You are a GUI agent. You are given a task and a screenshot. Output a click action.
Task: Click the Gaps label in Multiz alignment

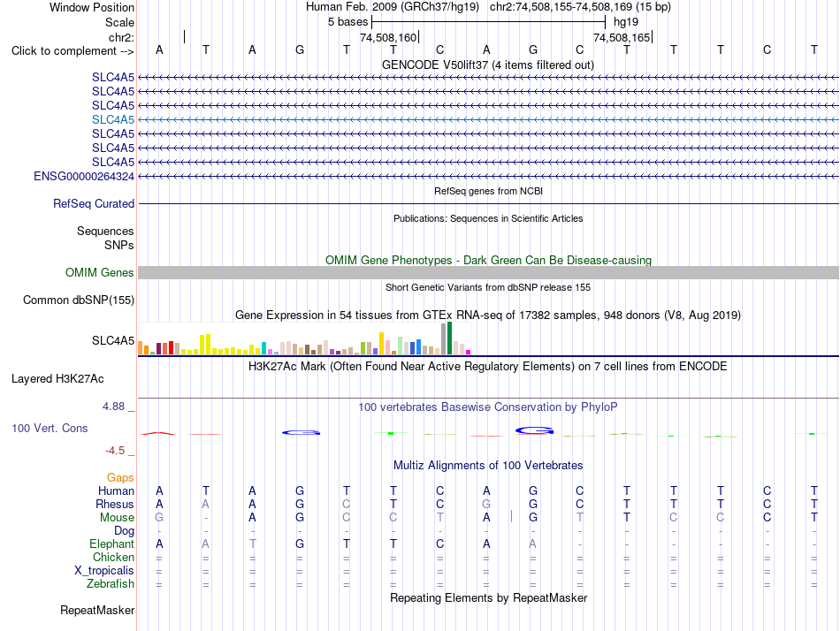(120, 477)
